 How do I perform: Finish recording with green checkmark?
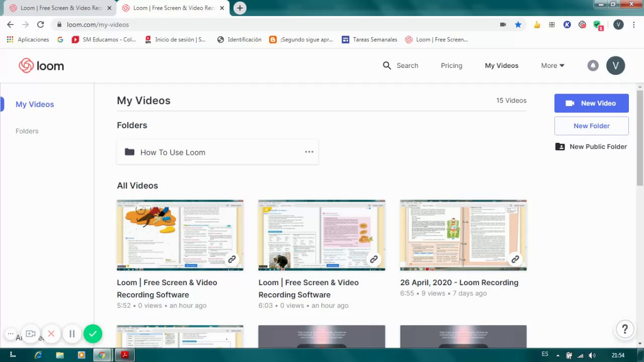(x=93, y=334)
